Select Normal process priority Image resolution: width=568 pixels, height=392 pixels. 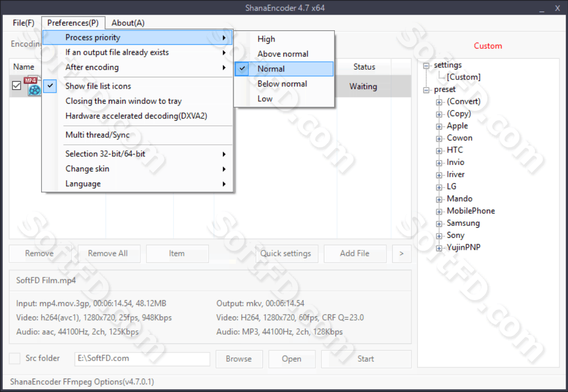(x=284, y=69)
